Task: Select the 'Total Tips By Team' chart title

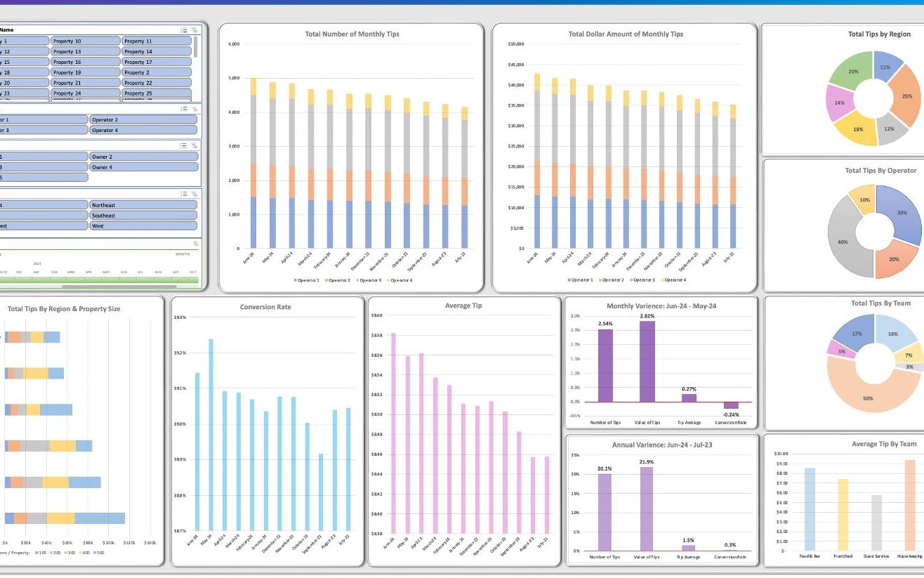Action: 880,303
